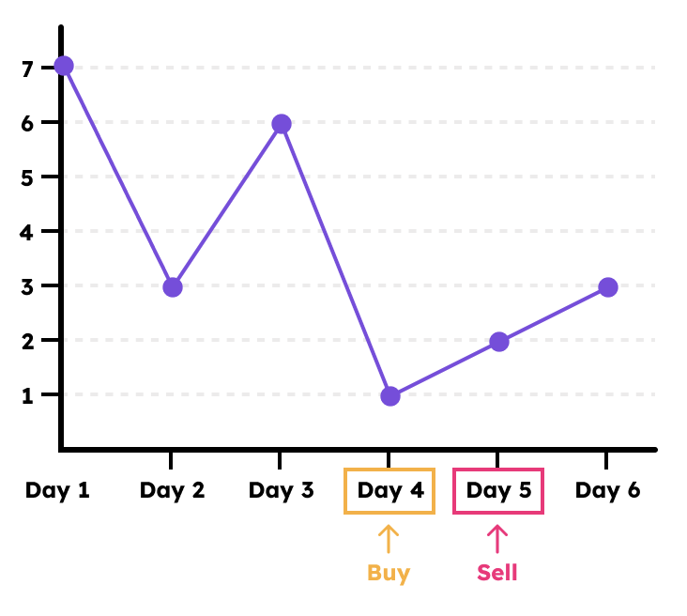The width and height of the screenshot is (687, 616).
Task: Select the Day 3 data point at 6
Action: [x=282, y=124]
